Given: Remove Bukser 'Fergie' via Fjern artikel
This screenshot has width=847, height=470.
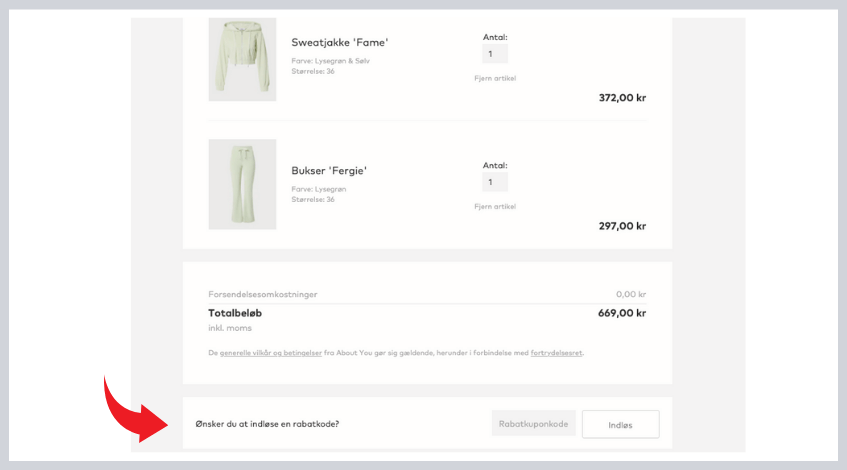Looking at the screenshot, I should pyautogui.click(x=495, y=206).
